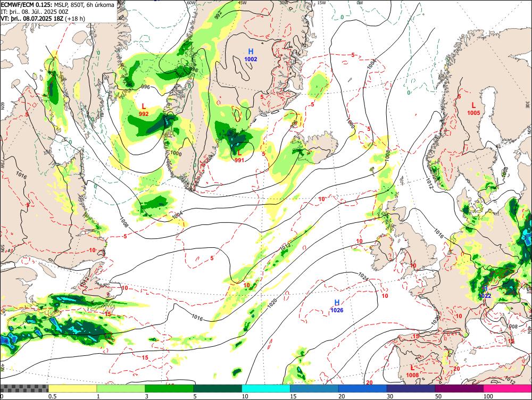Viewport: 532px width, 400px height.
Task: Select the H 1022 high label
Action: pos(485,292)
